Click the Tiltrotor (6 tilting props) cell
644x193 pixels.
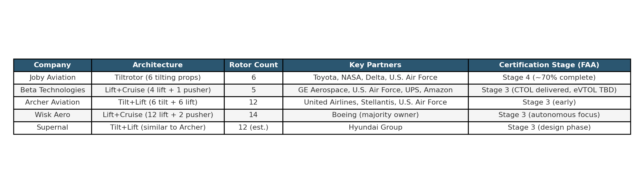point(158,78)
